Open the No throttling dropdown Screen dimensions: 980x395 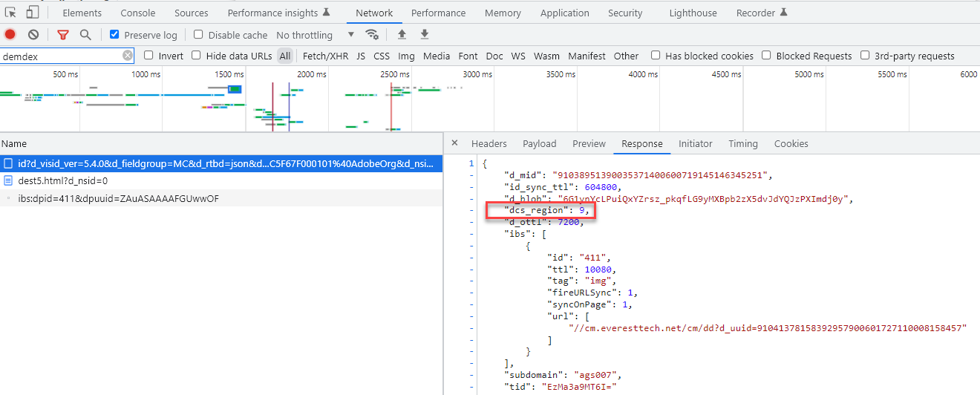[x=315, y=35]
